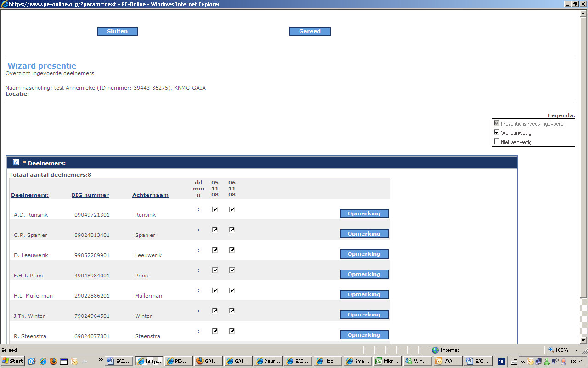Open Opmerking for D. Leeuwerik

364,254
